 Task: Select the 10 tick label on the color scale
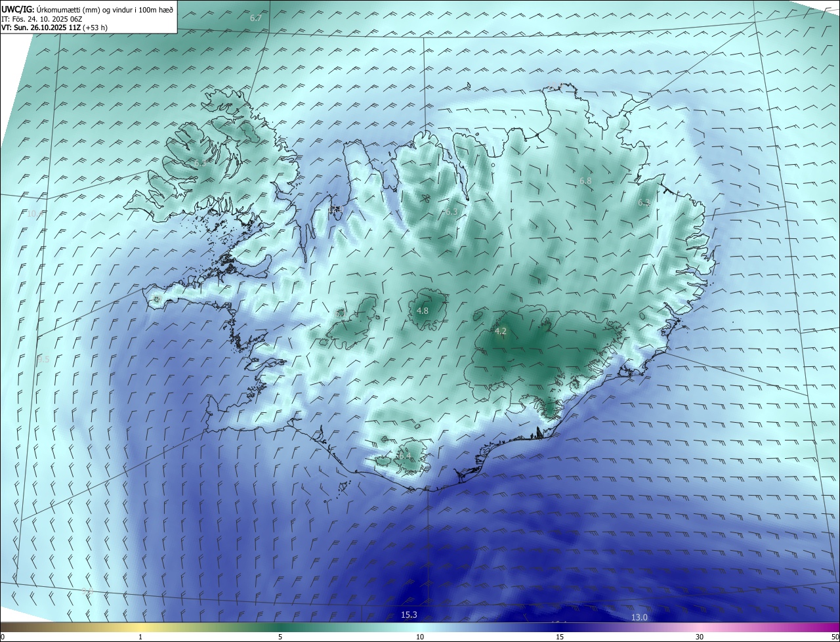click(x=420, y=637)
